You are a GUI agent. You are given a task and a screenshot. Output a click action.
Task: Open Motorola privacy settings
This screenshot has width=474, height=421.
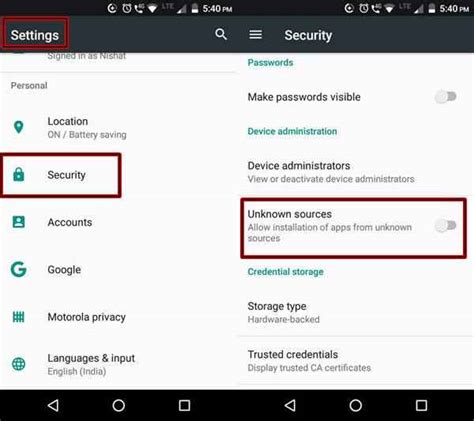tap(118, 317)
